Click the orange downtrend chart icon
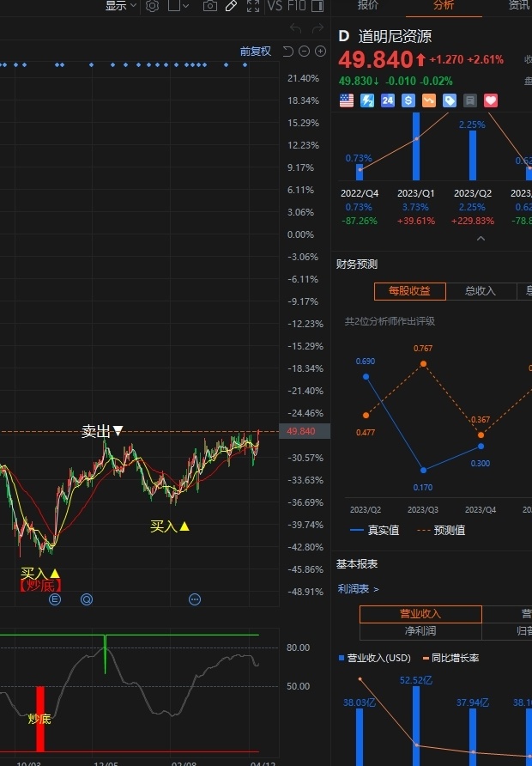532x766 pixels. pyautogui.click(x=429, y=100)
